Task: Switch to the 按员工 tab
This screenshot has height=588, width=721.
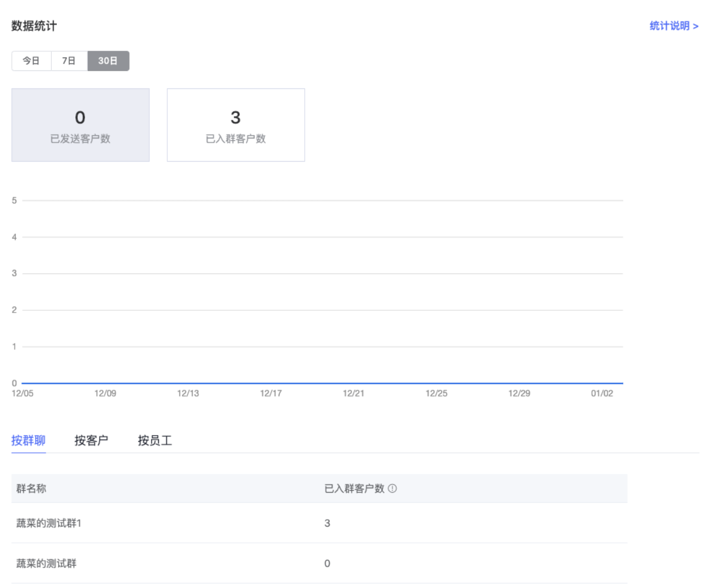Action: [x=155, y=440]
